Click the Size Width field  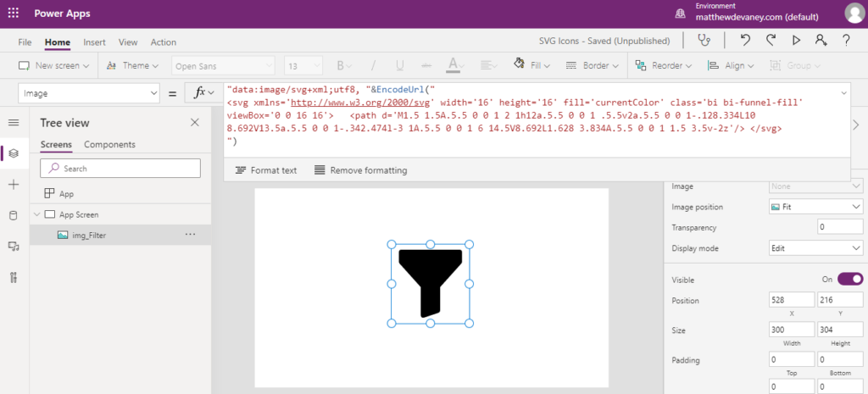(x=793, y=330)
